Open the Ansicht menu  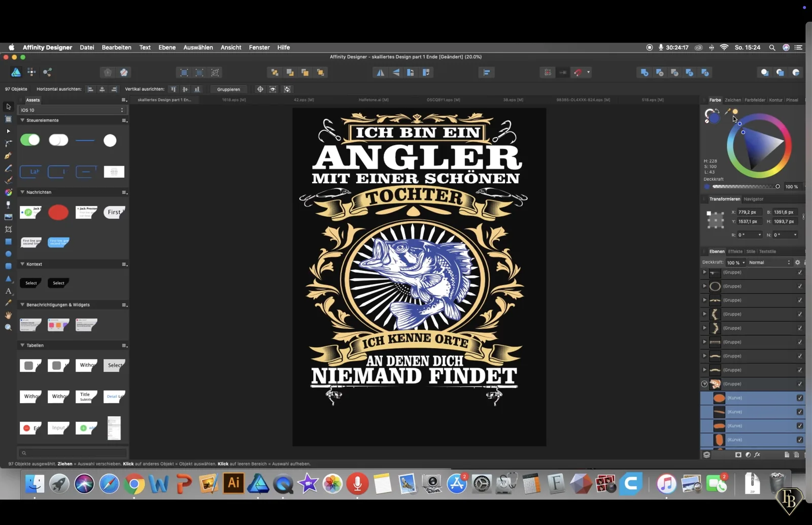tap(231, 47)
